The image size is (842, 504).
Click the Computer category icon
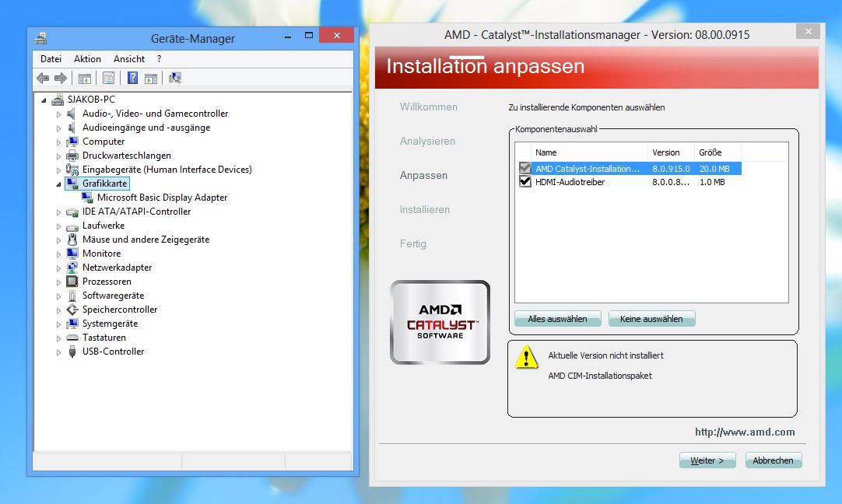coord(72,142)
